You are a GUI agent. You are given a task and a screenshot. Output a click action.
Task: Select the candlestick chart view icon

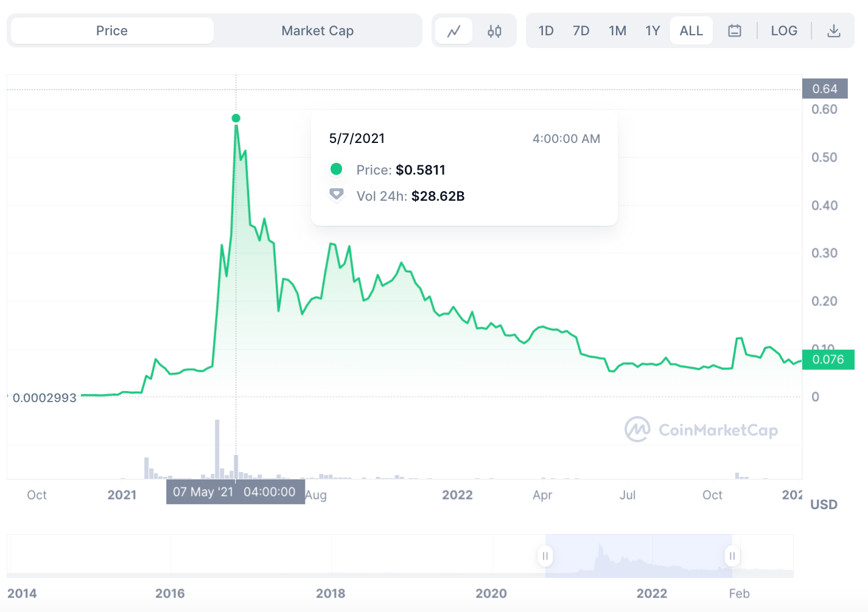tap(494, 31)
